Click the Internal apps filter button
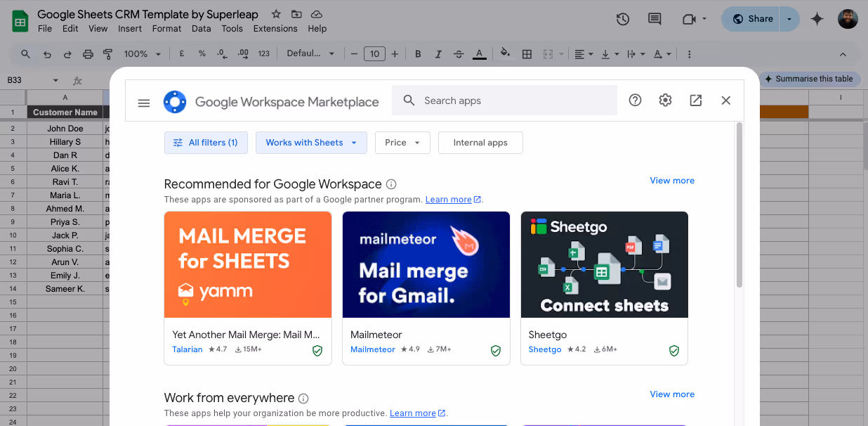Screen dimensions: 868x426 tap(480, 143)
